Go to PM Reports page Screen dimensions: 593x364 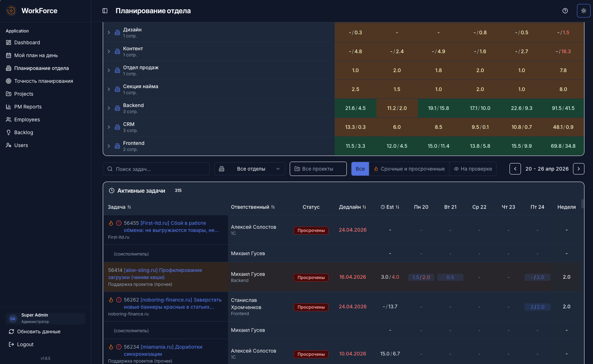28,107
